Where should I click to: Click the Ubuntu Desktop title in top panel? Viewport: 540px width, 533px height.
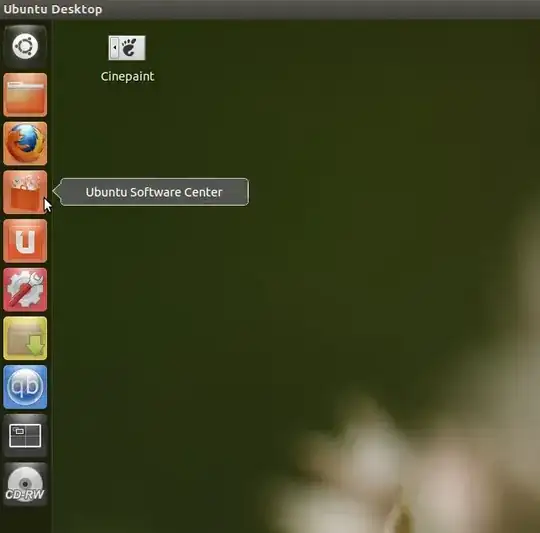(53, 9)
